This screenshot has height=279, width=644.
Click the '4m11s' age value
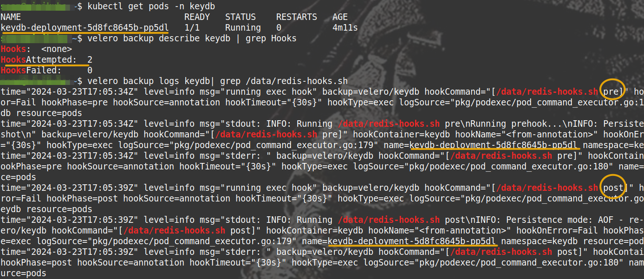pyautogui.click(x=345, y=28)
